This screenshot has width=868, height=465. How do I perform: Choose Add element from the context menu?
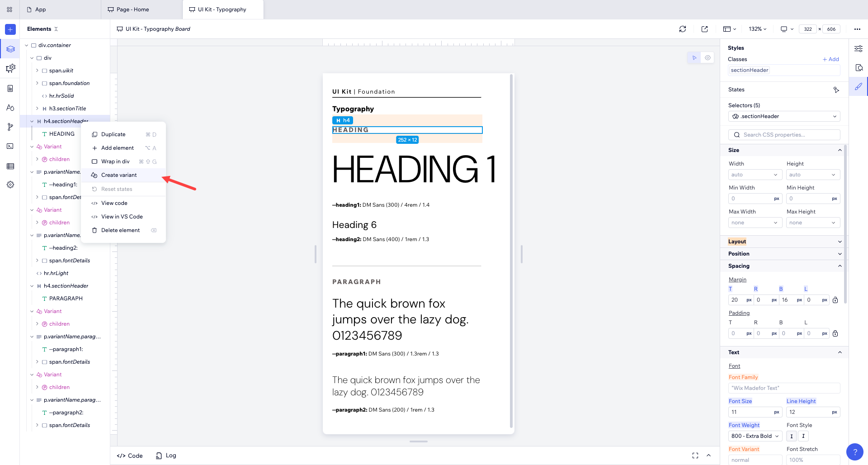click(x=123, y=148)
